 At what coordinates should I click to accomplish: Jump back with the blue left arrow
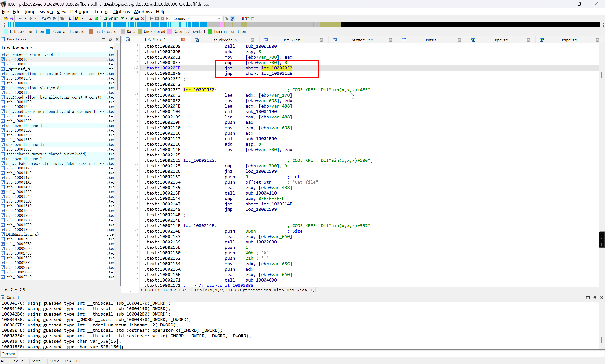(20, 18)
